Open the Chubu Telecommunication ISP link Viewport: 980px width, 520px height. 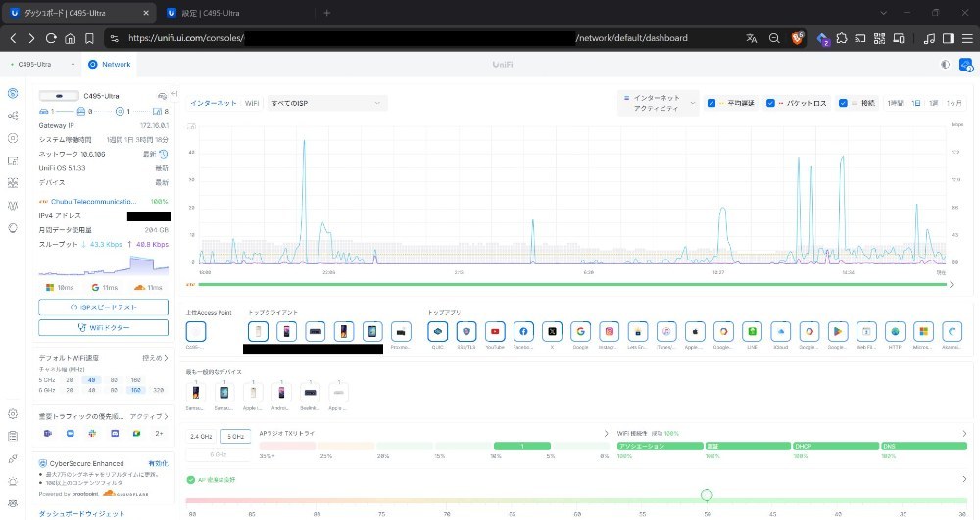[x=93, y=202]
